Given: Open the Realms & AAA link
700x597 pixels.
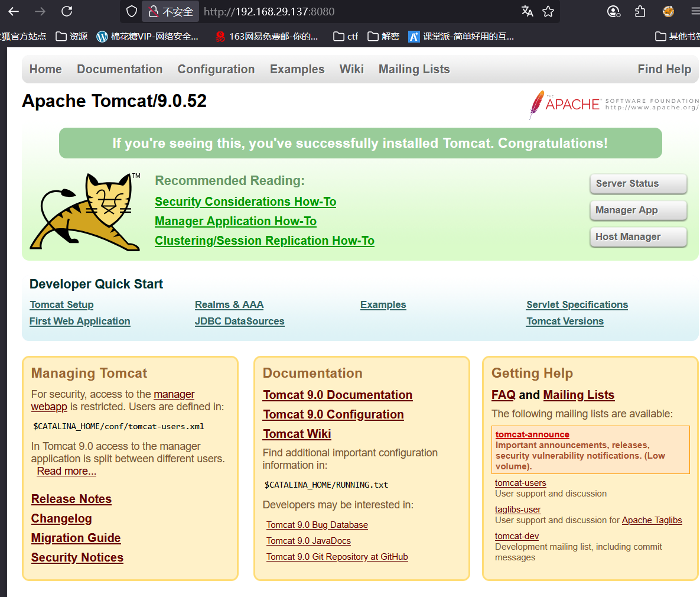Looking at the screenshot, I should pyautogui.click(x=229, y=305).
